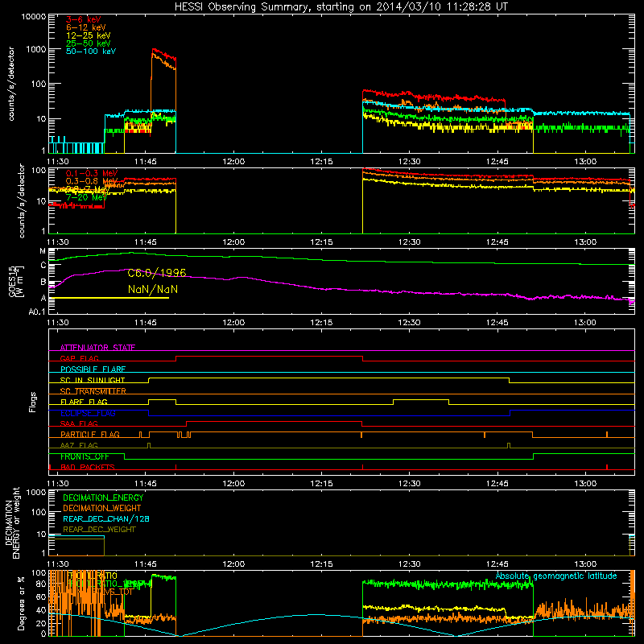
Task: Click the DECIMATION_WEIGHT legend label
Action: pos(102,508)
